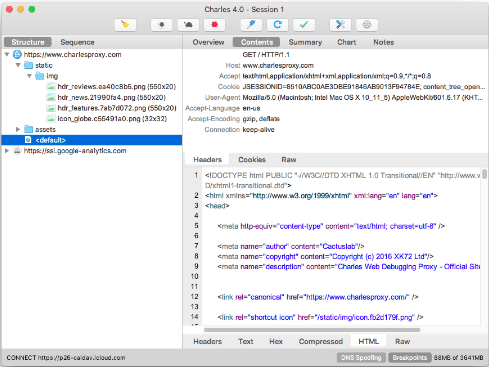Select hdr_features.7ab7d072.png in the tree
Viewport: 489px width, 367px height.
click(117, 108)
